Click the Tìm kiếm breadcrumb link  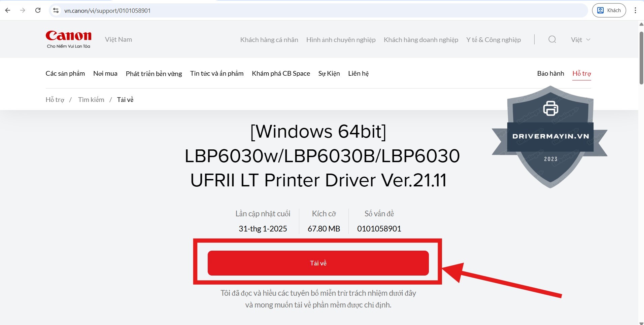coord(91,100)
